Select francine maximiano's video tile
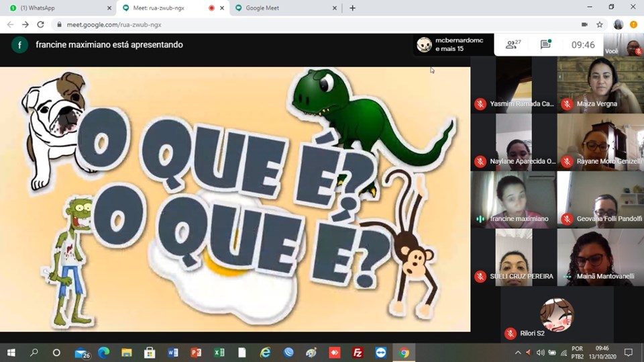 point(513,199)
